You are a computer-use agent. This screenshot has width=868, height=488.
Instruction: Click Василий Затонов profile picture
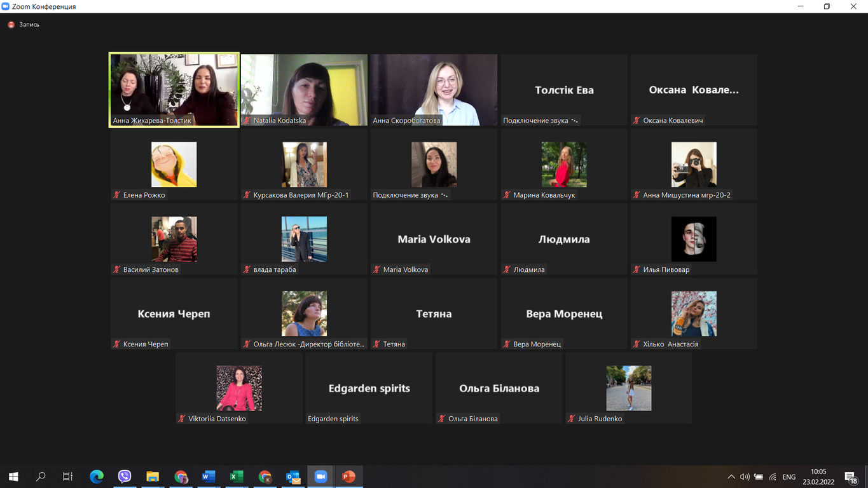pyautogui.click(x=174, y=239)
